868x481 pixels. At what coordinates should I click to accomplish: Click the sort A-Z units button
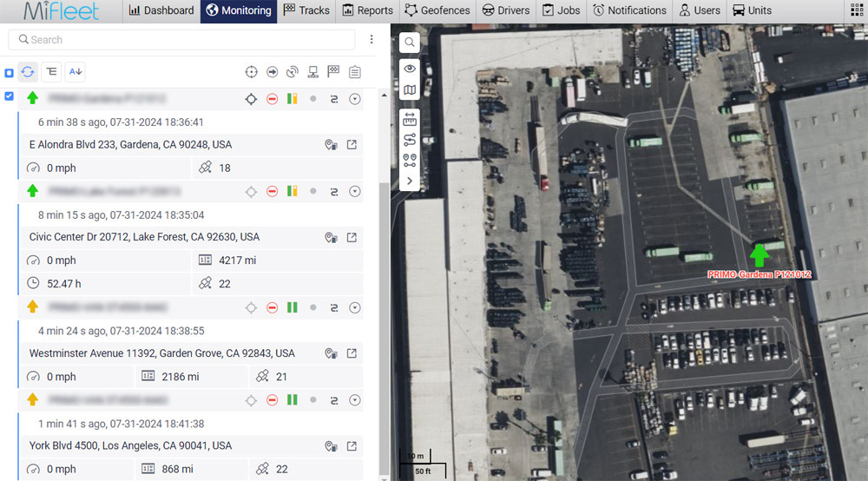coord(76,72)
